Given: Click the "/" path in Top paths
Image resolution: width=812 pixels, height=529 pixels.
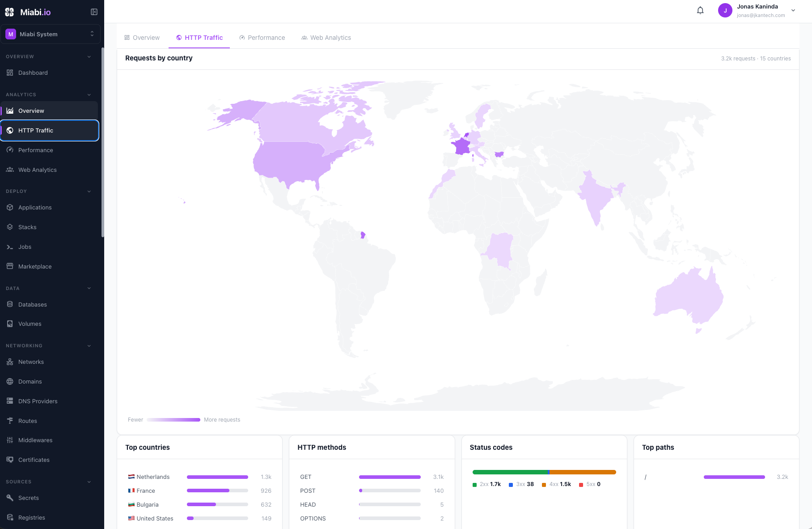Looking at the screenshot, I should coord(645,477).
